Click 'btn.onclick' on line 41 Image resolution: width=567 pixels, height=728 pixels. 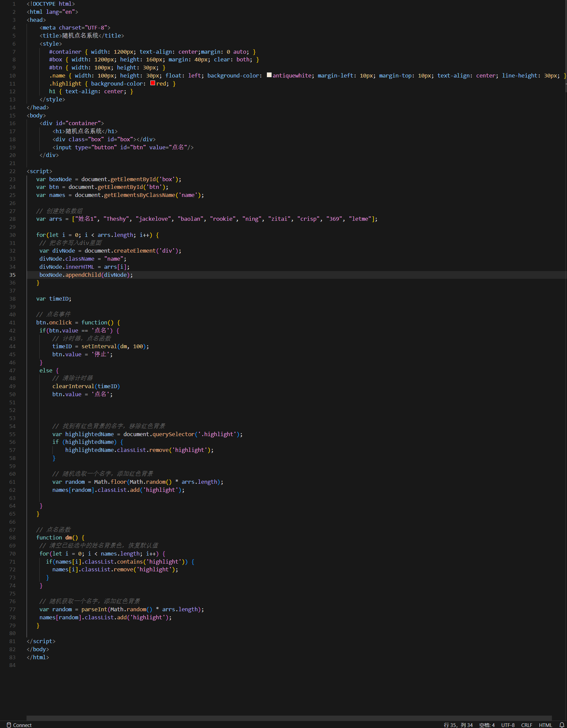[54, 322]
